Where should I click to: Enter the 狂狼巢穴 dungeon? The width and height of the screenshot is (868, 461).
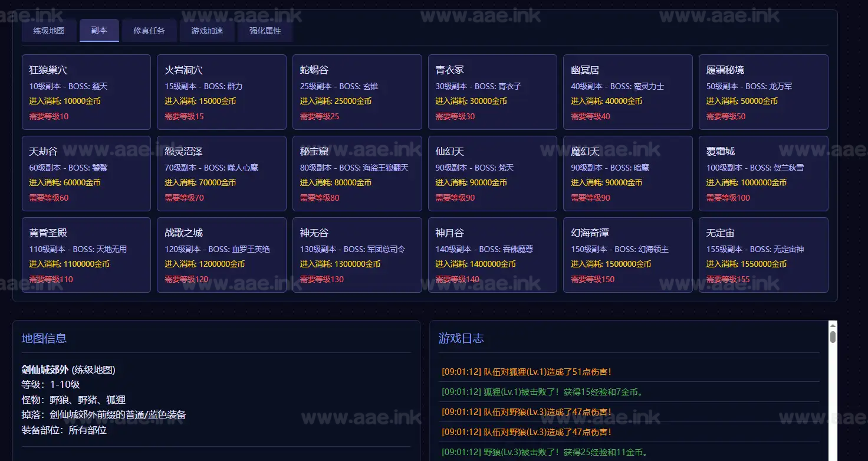(86, 91)
